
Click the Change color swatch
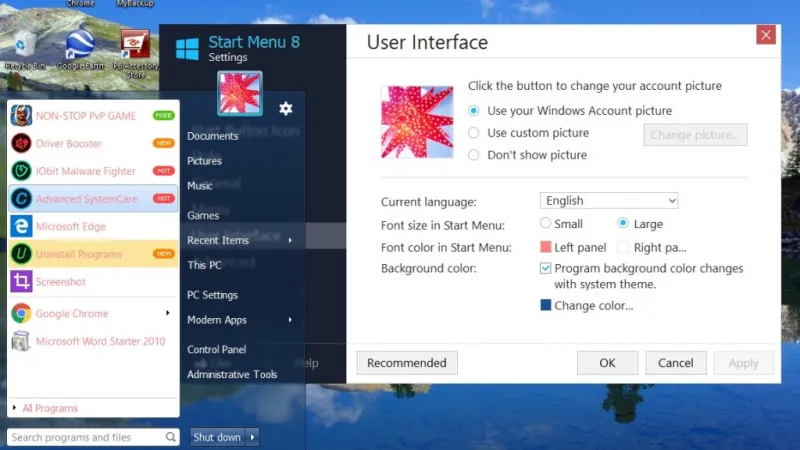[x=545, y=305]
